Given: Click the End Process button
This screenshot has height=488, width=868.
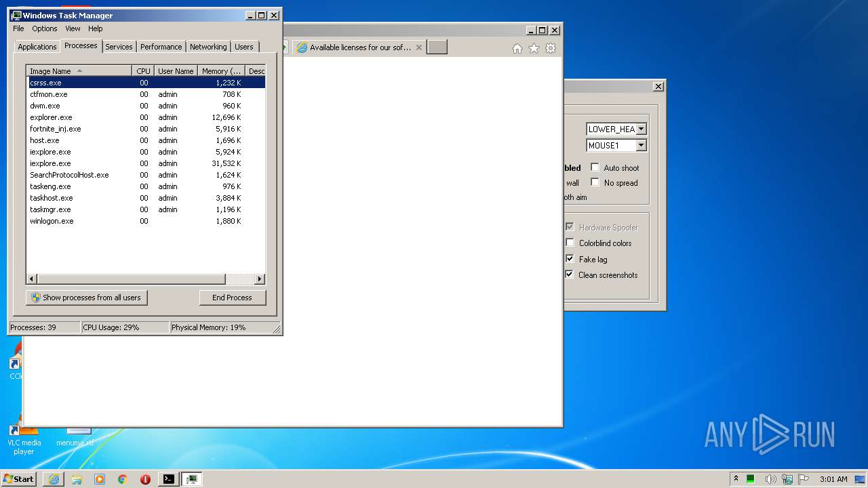Looking at the screenshot, I should click(233, 298).
